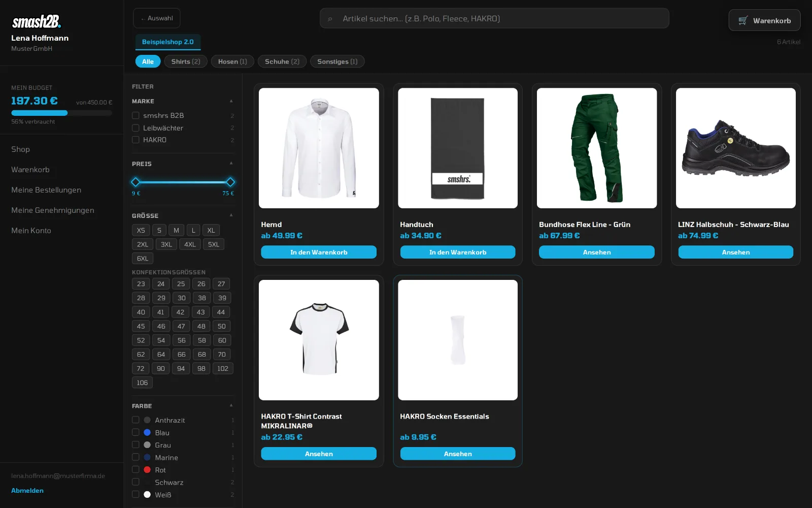
Task: Check the Weiß color checkbox
Action: [x=136, y=494]
